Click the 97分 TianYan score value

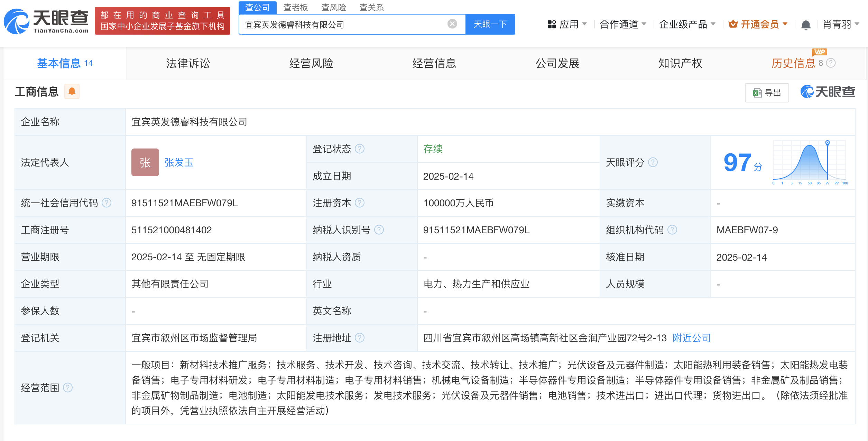[x=743, y=163]
